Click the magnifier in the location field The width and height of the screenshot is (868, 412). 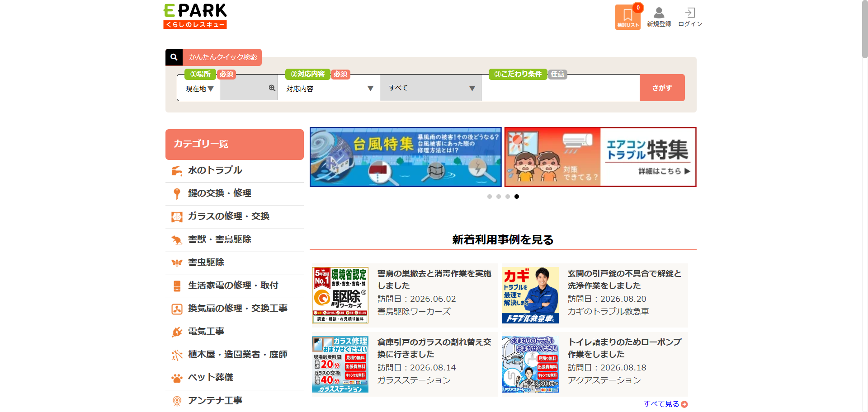pyautogui.click(x=272, y=88)
